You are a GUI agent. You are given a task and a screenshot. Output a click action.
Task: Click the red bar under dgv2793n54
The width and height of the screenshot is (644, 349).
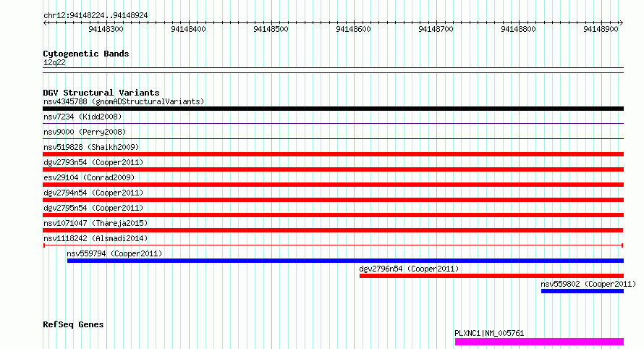click(333, 169)
